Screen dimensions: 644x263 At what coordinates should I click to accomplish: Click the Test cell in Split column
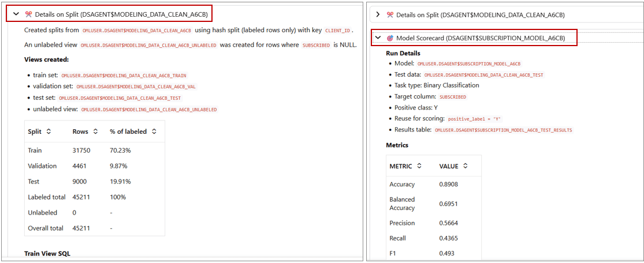(33, 181)
